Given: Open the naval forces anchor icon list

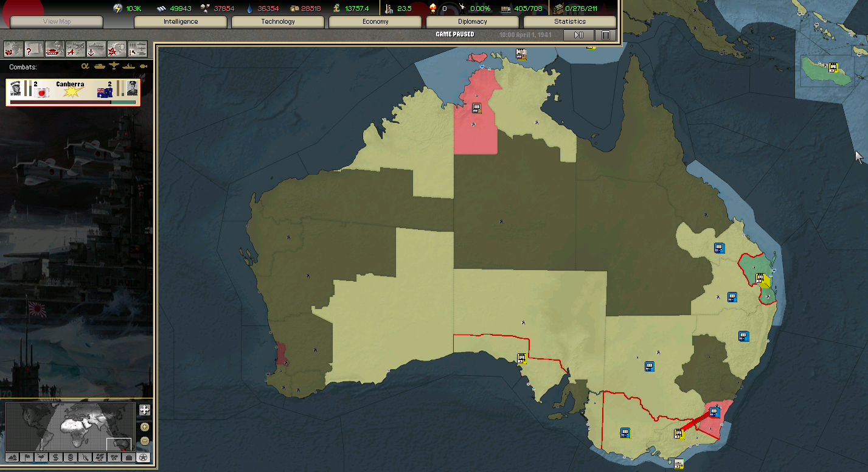Looking at the screenshot, I should 96,49.
